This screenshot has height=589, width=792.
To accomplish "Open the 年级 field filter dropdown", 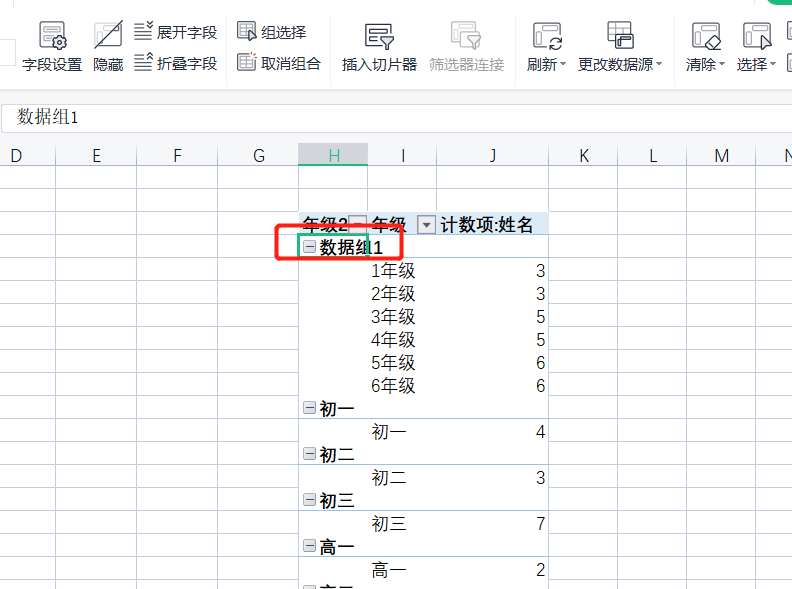I will 426,224.
